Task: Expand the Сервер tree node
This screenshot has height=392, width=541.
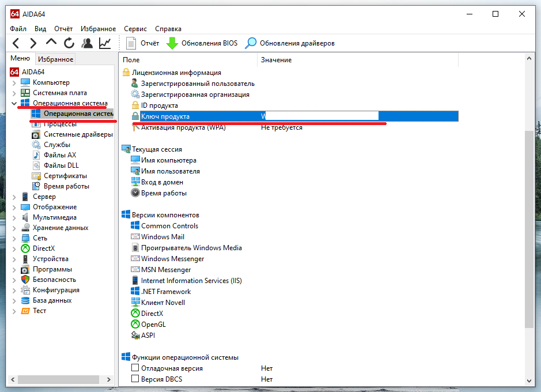Action: 14,197
